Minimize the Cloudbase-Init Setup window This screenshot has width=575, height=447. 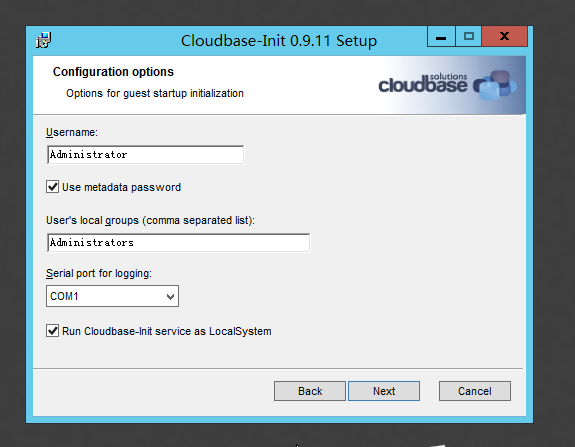(x=441, y=37)
